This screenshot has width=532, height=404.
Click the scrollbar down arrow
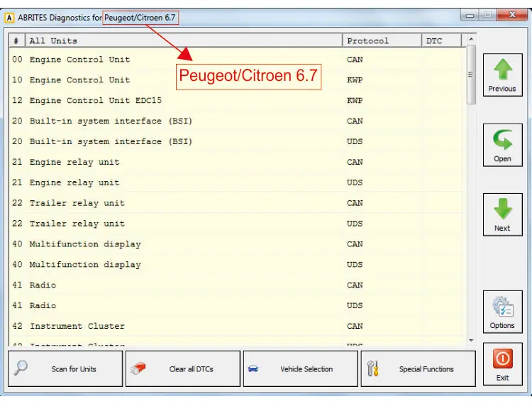[471, 341]
